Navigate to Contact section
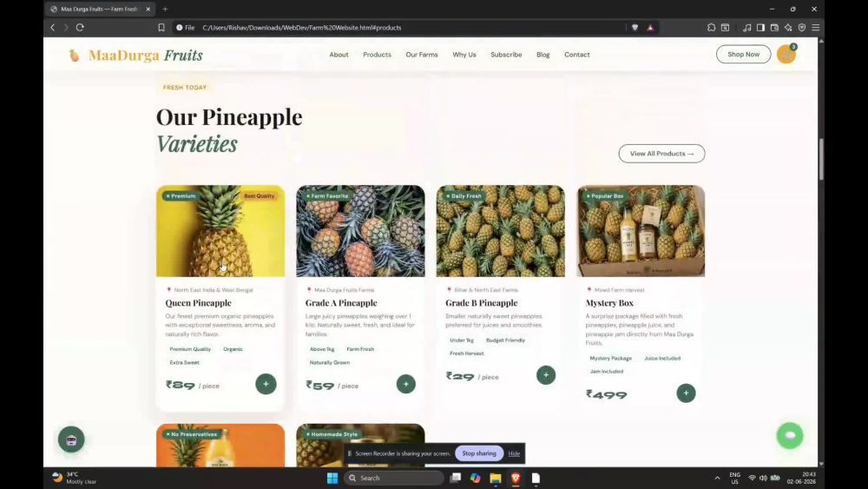868x489 pixels. (x=577, y=54)
